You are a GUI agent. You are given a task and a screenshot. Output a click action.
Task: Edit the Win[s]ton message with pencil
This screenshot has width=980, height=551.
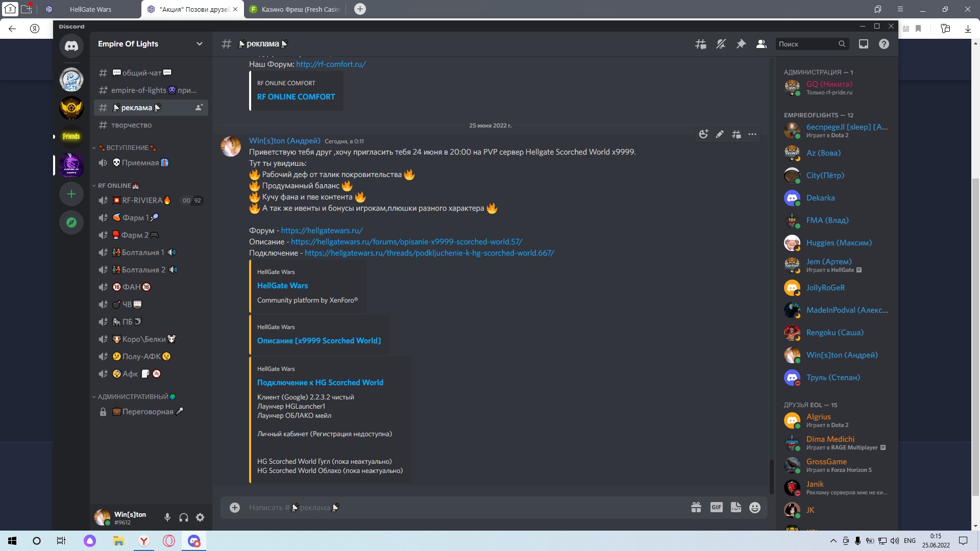point(720,134)
